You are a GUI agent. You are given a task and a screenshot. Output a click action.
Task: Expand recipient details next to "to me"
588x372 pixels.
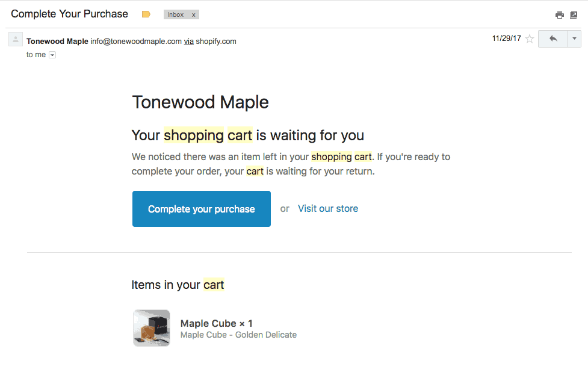(52, 55)
